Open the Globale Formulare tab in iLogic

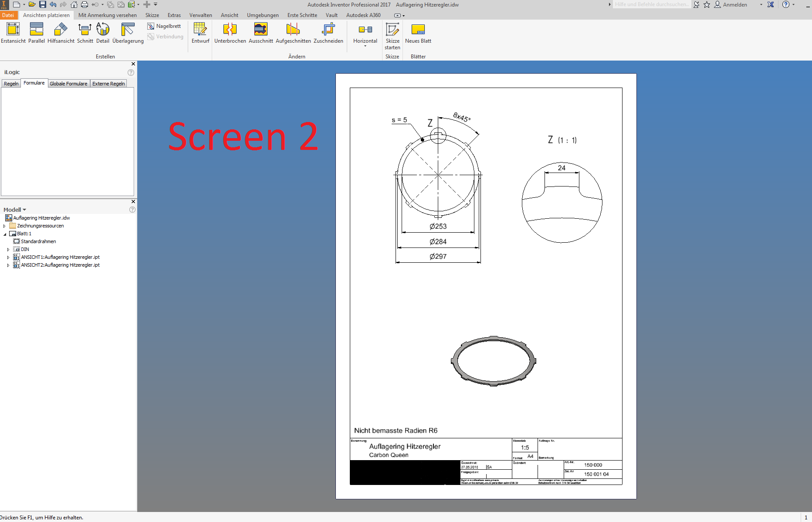[68, 83]
